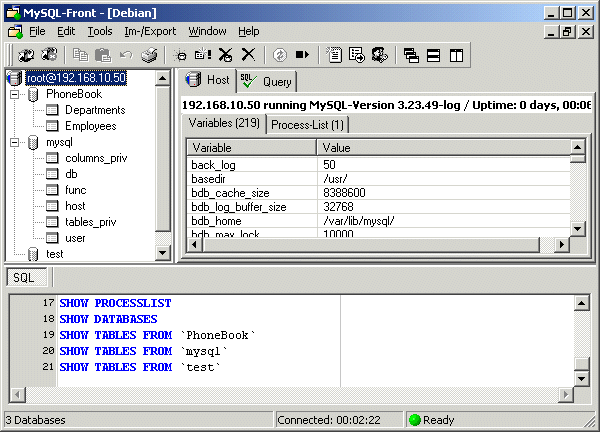Screen dimensions: 600x432
Task: Collapse the mysql database node
Action: pyautogui.click(x=15, y=142)
